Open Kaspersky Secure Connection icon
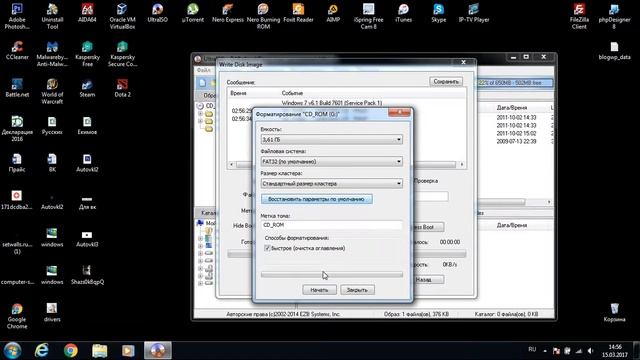This screenshot has width=640, height=360. [x=122, y=53]
